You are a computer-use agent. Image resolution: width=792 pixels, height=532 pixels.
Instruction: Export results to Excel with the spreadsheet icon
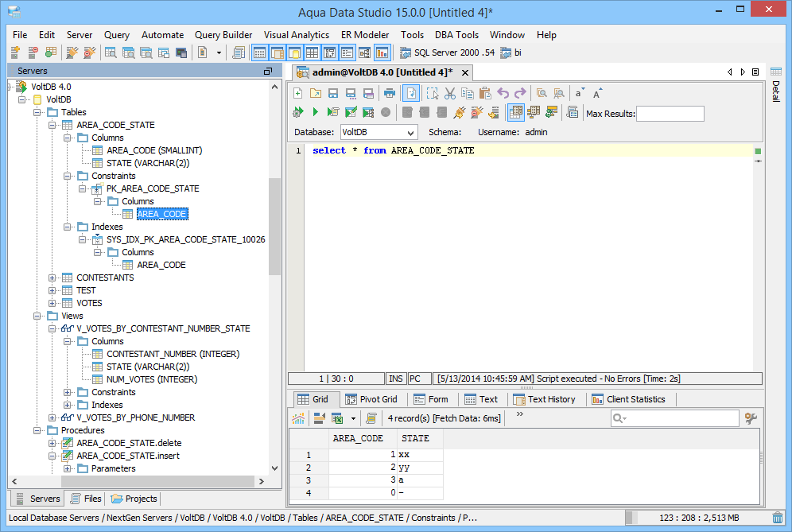337,418
